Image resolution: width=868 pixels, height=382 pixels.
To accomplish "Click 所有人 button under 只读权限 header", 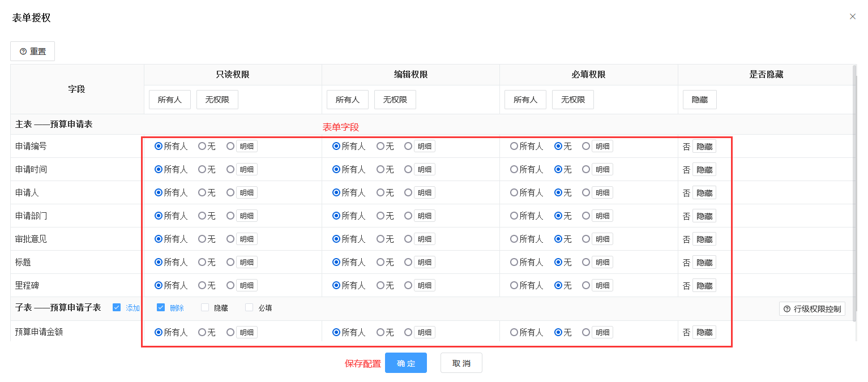I will point(170,100).
